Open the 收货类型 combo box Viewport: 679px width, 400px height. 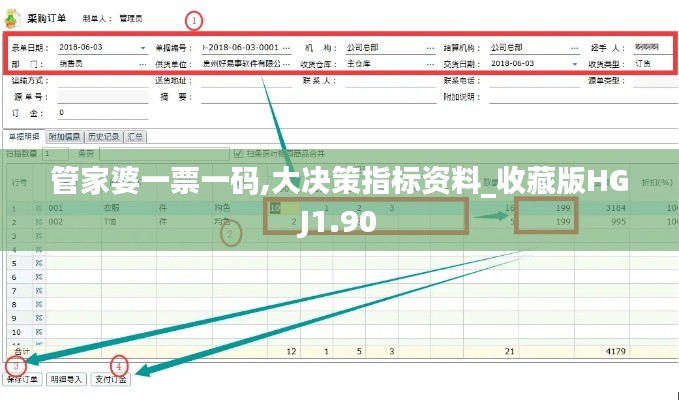[654, 64]
